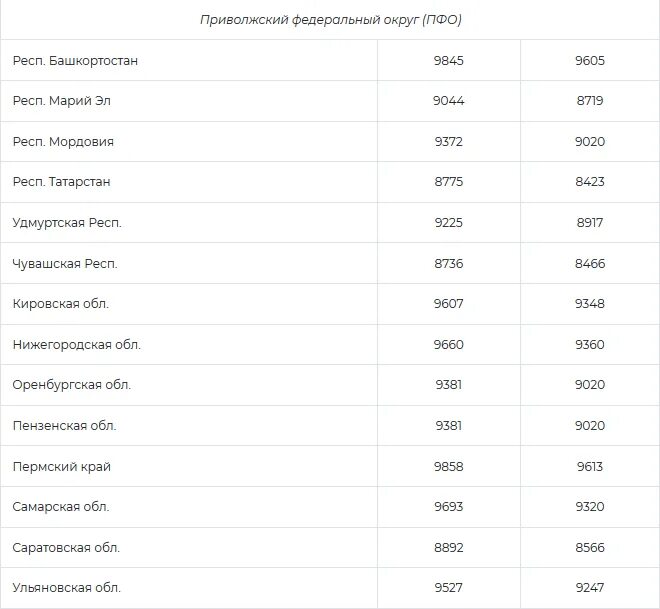The image size is (660, 609).
Task: Select the Респ. Татарстан cell
Action: tap(61, 182)
